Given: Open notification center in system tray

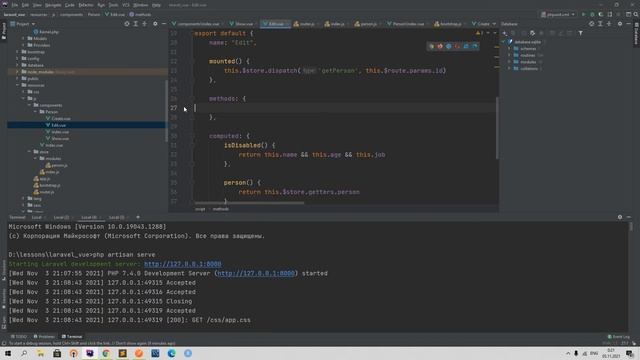Looking at the screenshot, I should coord(630,353).
